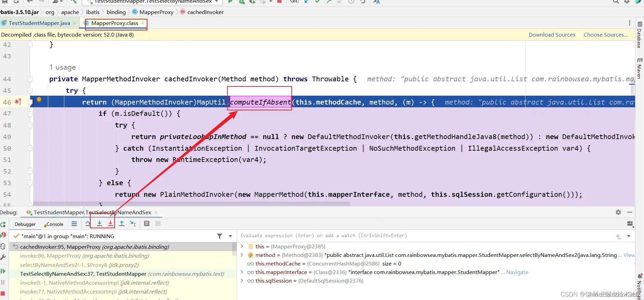
Task: Expand the 'method' variable node
Action: (x=242, y=255)
